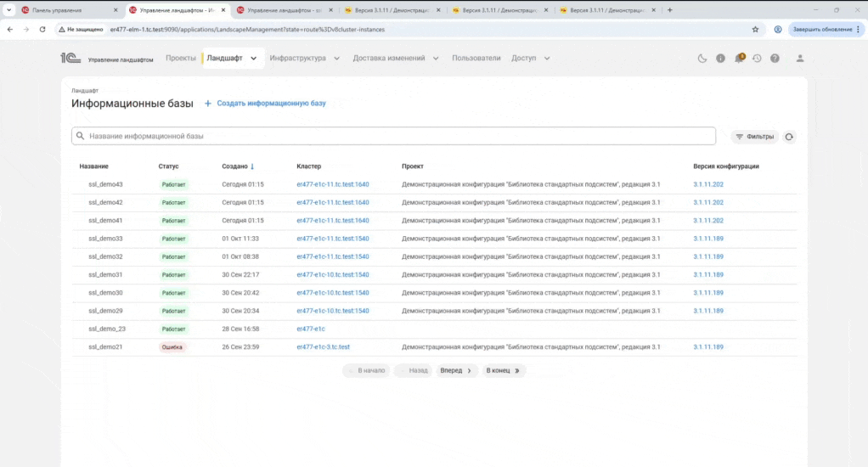The width and height of the screenshot is (868, 467).
Task: Click the 1C logo icon
Action: pyautogui.click(x=70, y=58)
